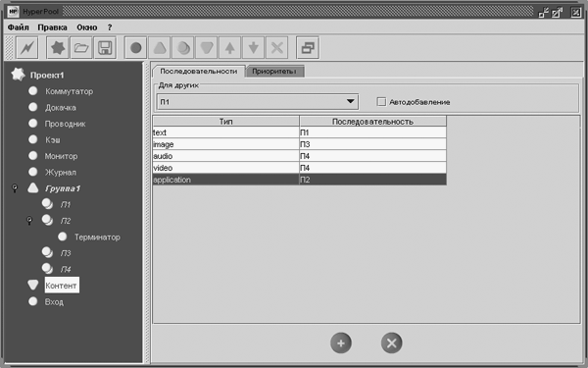This screenshot has height=368, width=588.
Task: Click the round X remove button
Action: (391, 342)
